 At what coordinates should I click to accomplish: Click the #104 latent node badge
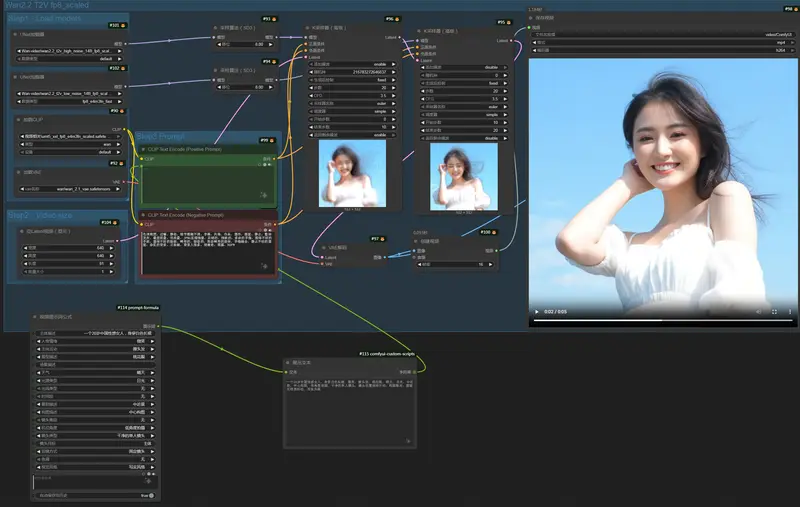[x=107, y=222]
